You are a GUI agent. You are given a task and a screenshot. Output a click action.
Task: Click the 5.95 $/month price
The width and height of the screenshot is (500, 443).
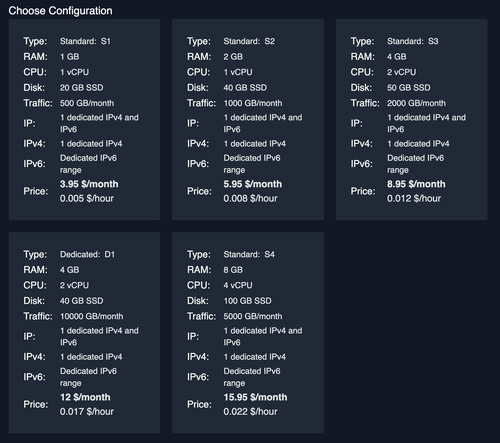[x=253, y=184]
